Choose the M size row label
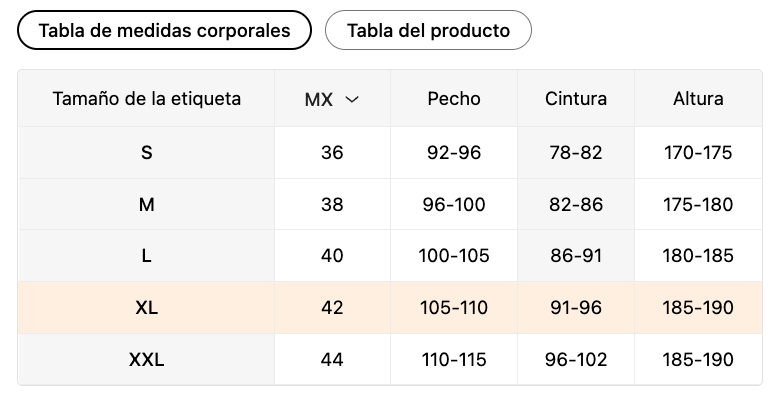The width and height of the screenshot is (780, 406). [147, 205]
